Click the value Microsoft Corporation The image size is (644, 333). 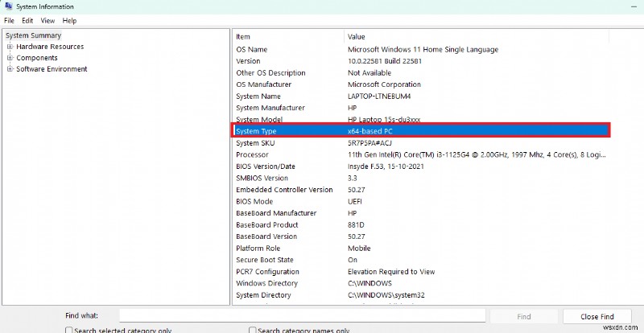tap(384, 84)
